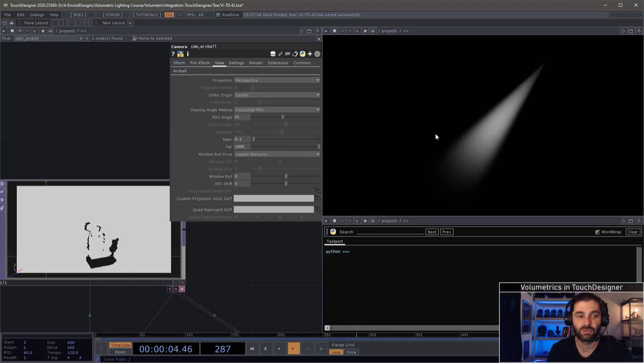The width and height of the screenshot is (644, 363).
Task: Click the plus icon in left pane bar
Action: pyautogui.click(x=35, y=31)
